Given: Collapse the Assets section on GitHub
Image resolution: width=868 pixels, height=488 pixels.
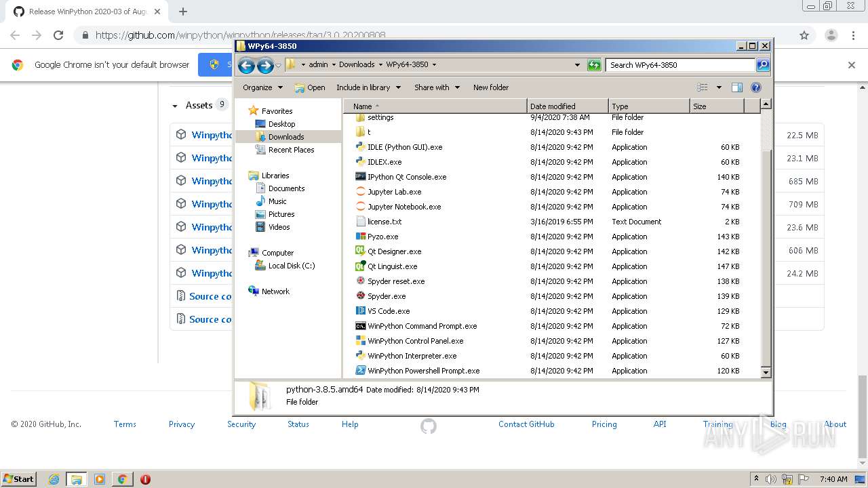Looking at the screenshot, I should (x=175, y=106).
